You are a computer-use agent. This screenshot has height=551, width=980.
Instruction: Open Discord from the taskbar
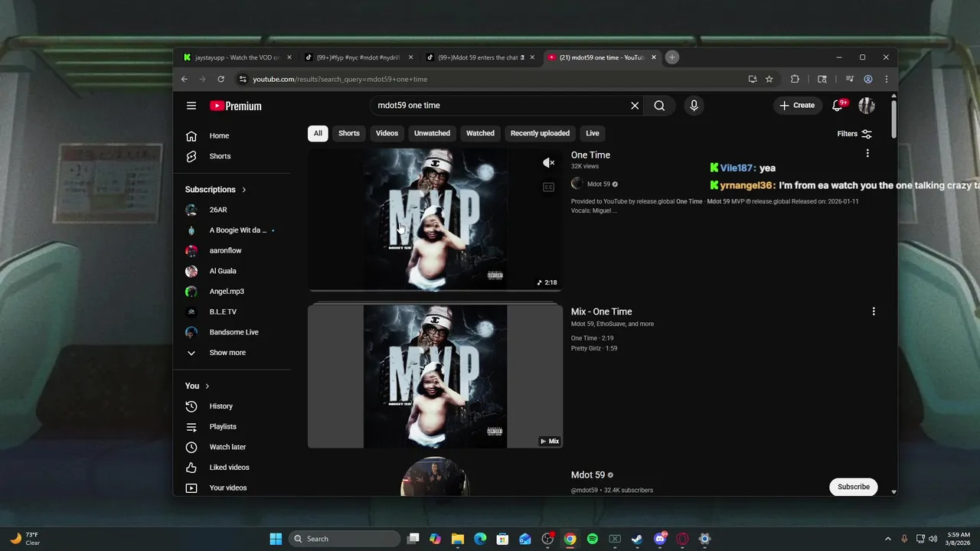click(x=660, y=539)
